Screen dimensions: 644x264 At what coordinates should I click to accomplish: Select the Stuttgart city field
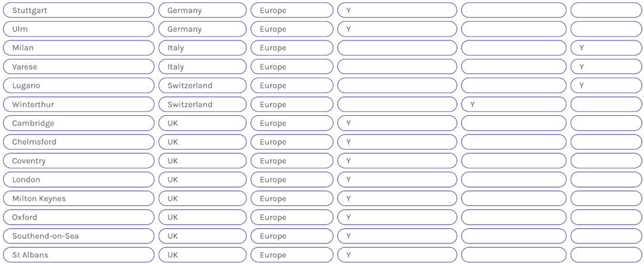(79, 10)
